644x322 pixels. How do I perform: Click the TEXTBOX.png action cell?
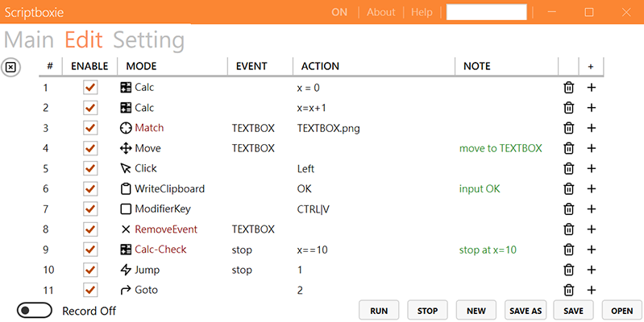point(329,128)
